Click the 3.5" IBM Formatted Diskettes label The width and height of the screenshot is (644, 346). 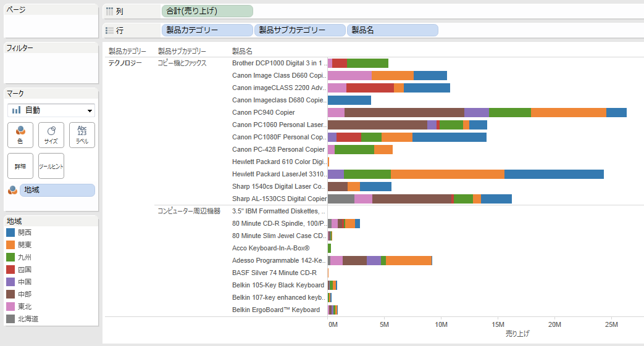point(279,210)
